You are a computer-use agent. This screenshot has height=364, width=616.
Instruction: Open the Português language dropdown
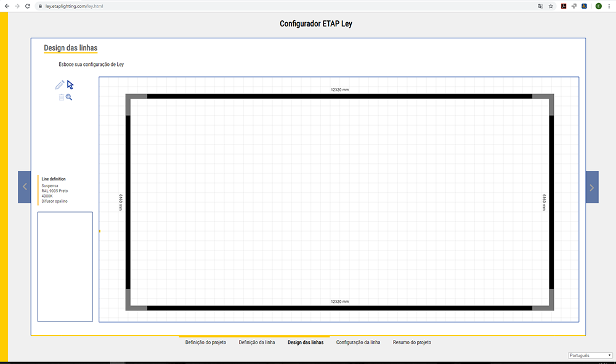tap(590, 355)
